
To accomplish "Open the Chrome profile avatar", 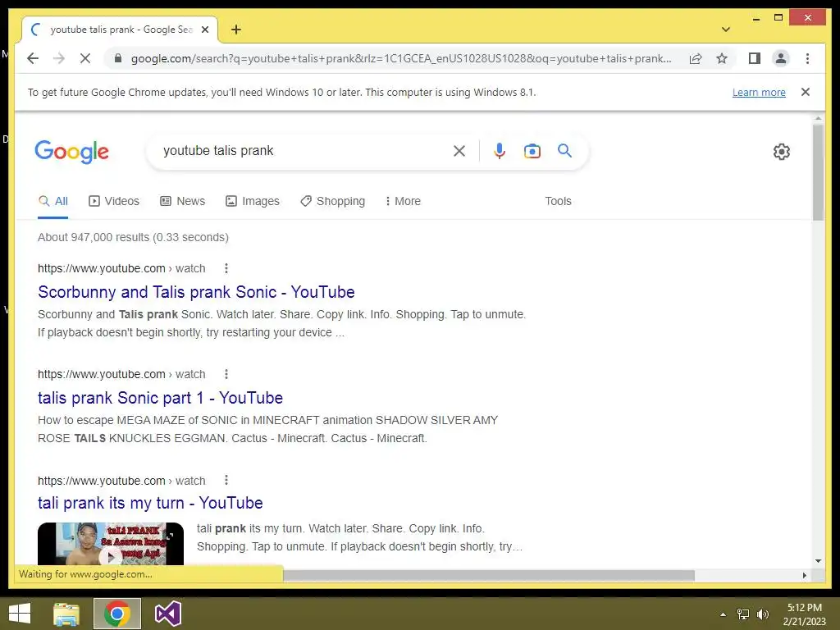I will point(781,58).
